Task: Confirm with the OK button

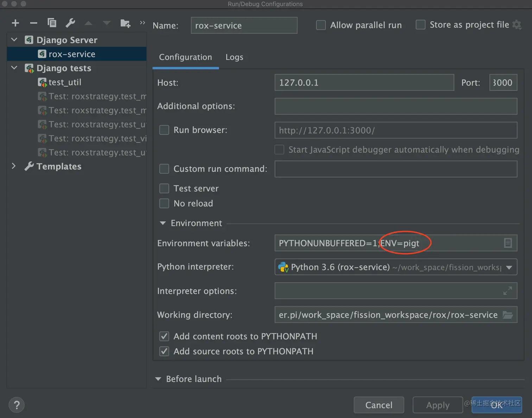Action: tap(497, 405)
